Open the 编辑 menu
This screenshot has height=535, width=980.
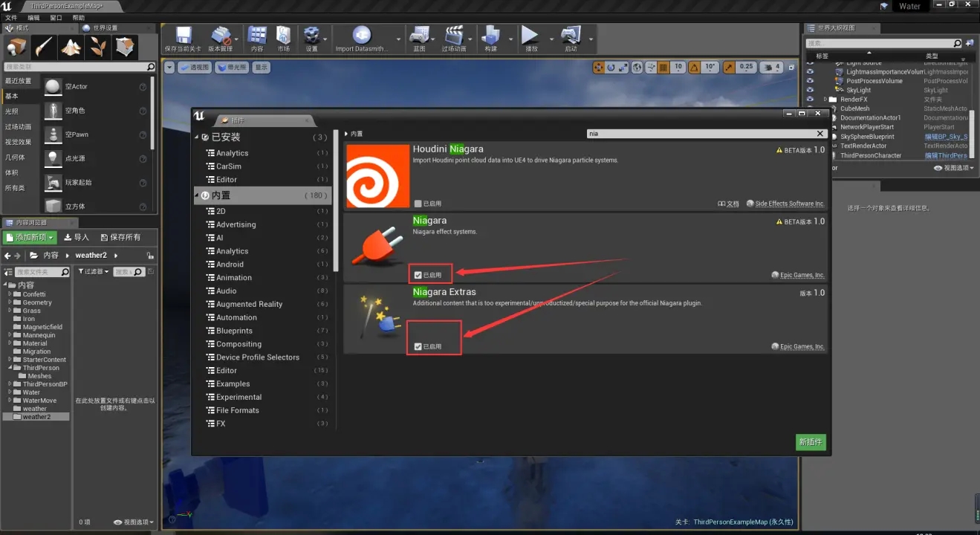[34, 17]
